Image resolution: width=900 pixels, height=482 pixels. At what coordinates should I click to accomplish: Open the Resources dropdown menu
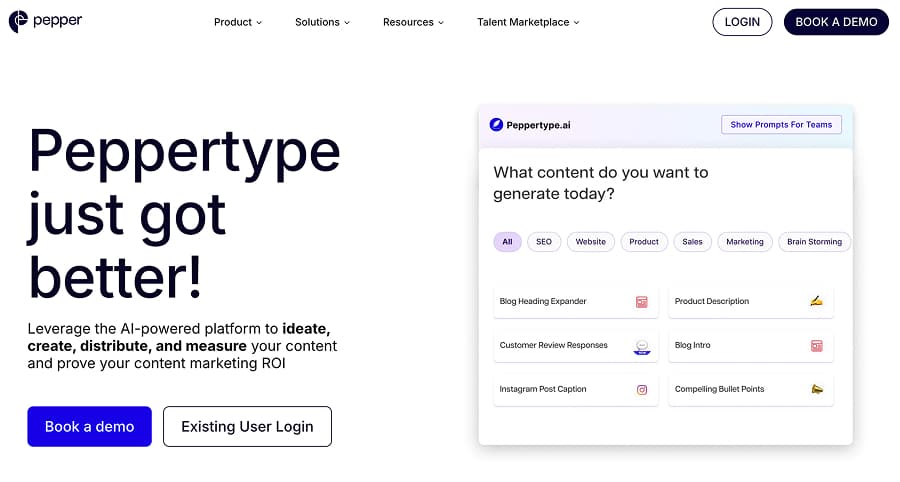pos(413,22)
